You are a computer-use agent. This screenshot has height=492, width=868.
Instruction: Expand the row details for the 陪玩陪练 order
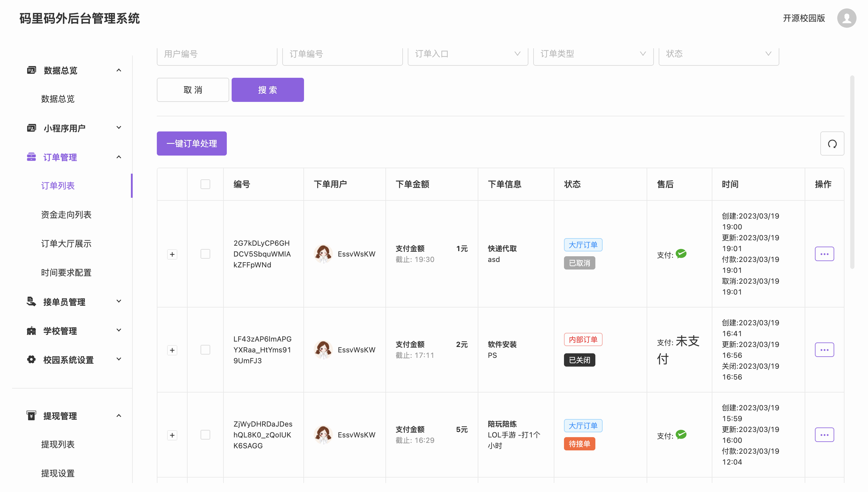tap(172, 435)
